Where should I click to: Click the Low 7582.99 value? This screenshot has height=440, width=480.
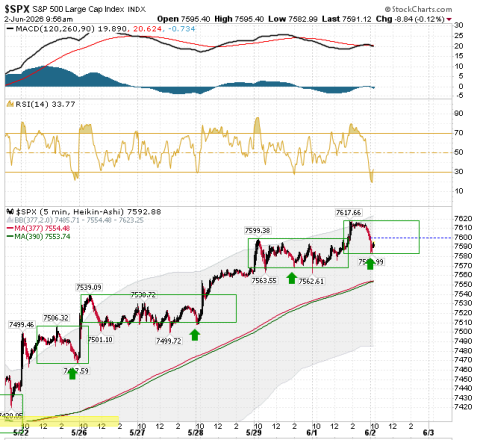293,19
